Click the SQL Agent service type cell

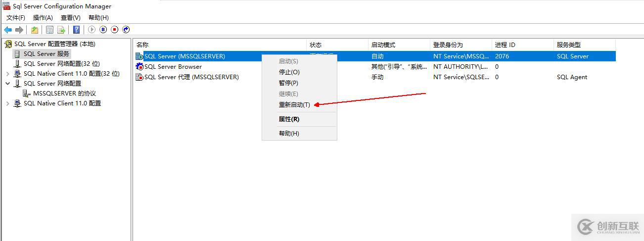coord(572,77)
